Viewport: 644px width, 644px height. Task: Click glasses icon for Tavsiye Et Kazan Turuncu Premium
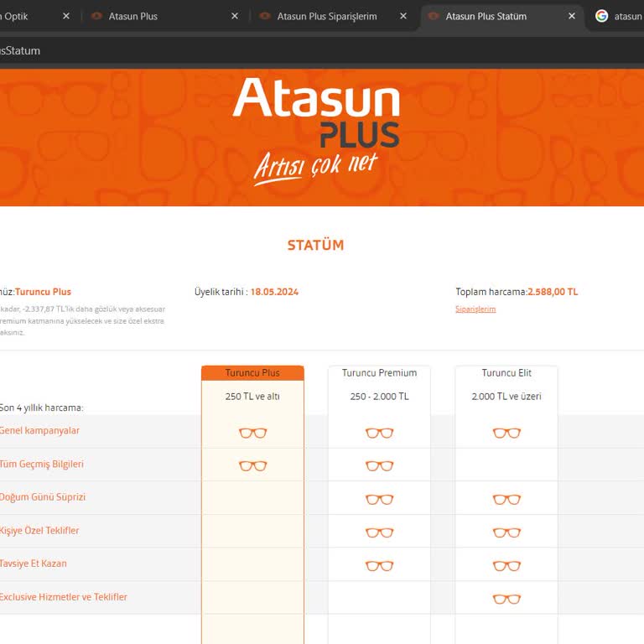point(380,566)
